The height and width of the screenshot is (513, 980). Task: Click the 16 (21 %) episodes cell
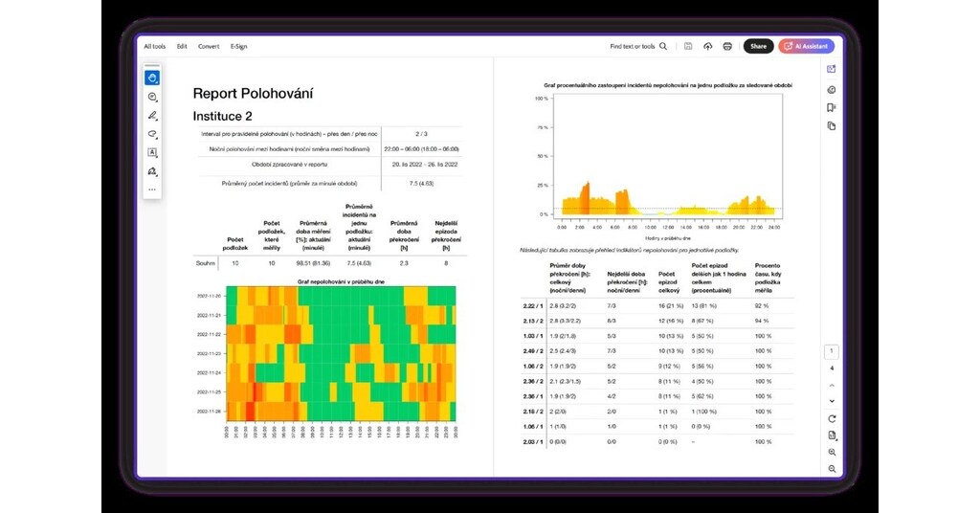click(671, 306)
